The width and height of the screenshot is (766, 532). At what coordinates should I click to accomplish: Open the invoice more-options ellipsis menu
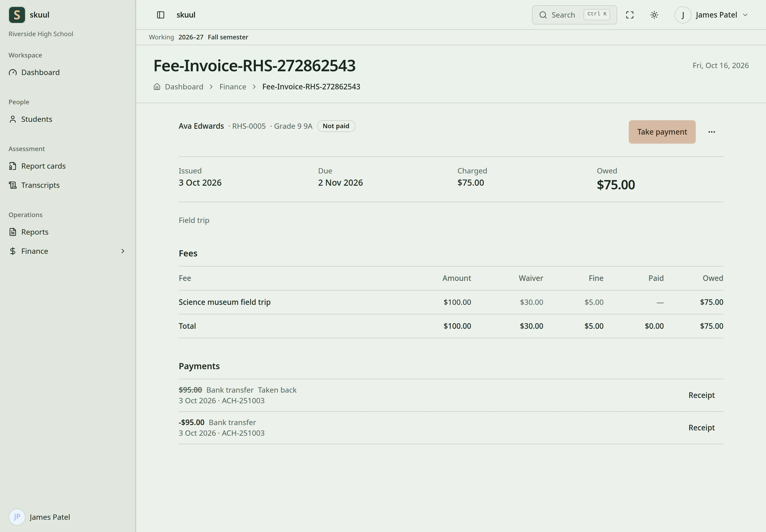coord(711,132)
